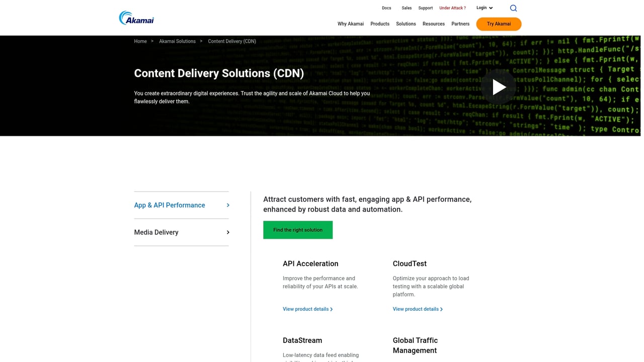Open the Resources menu item
644x362 pixels.
pos(433,24)
